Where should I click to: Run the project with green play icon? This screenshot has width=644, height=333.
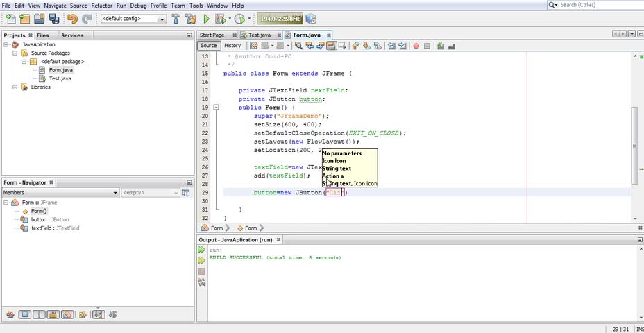click(206, 19)
